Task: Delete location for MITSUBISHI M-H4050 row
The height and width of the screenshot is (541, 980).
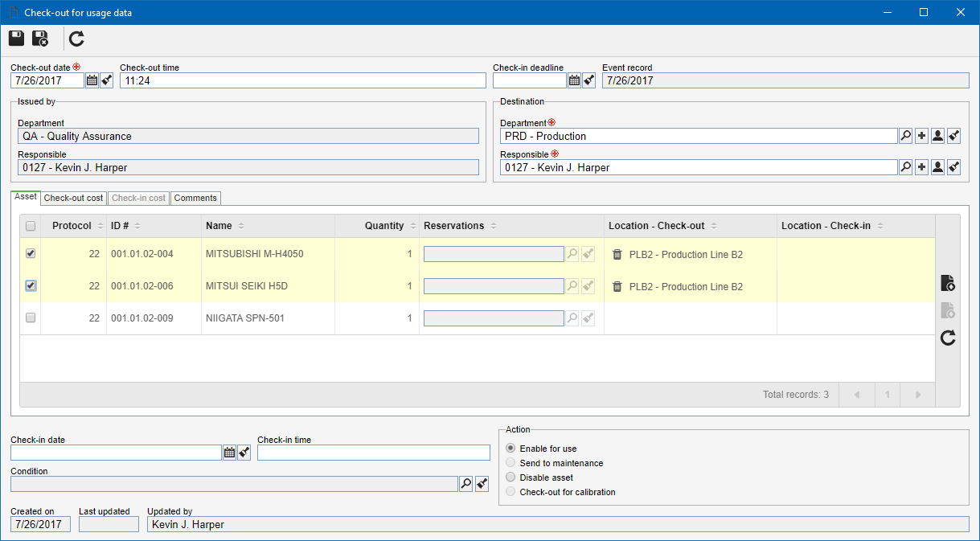Action: [617, 254]
